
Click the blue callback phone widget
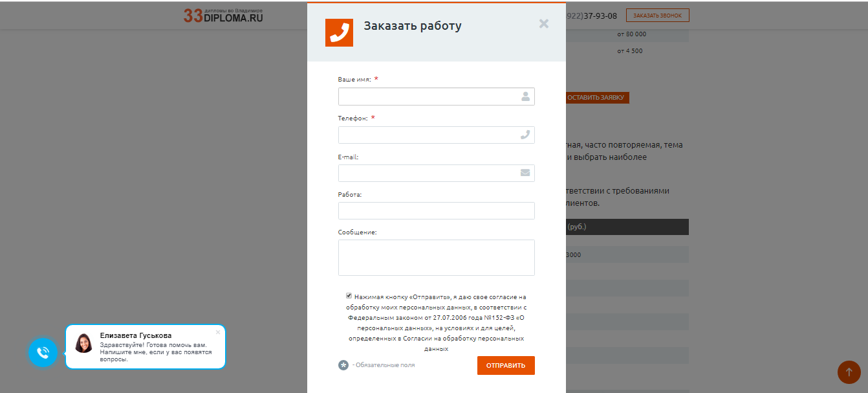[43, 352]
